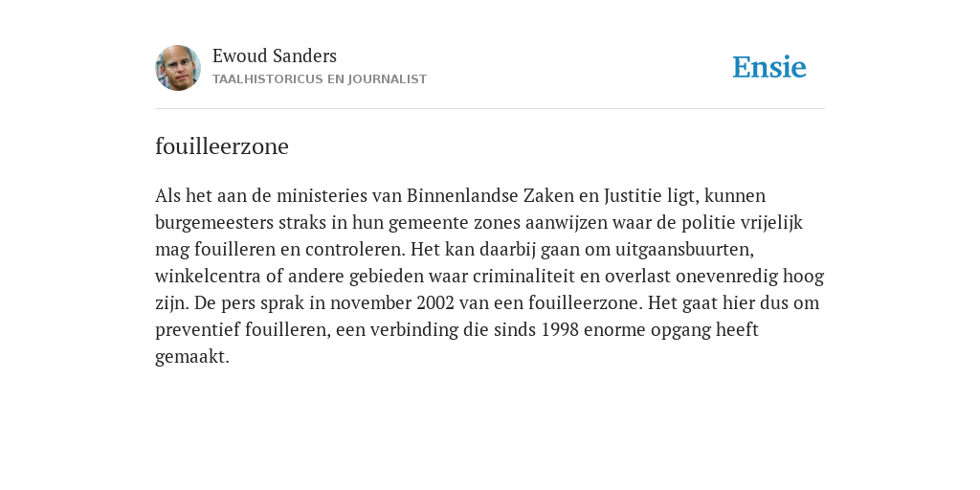Click the word uitgaansbuurten

pos(684,250)
